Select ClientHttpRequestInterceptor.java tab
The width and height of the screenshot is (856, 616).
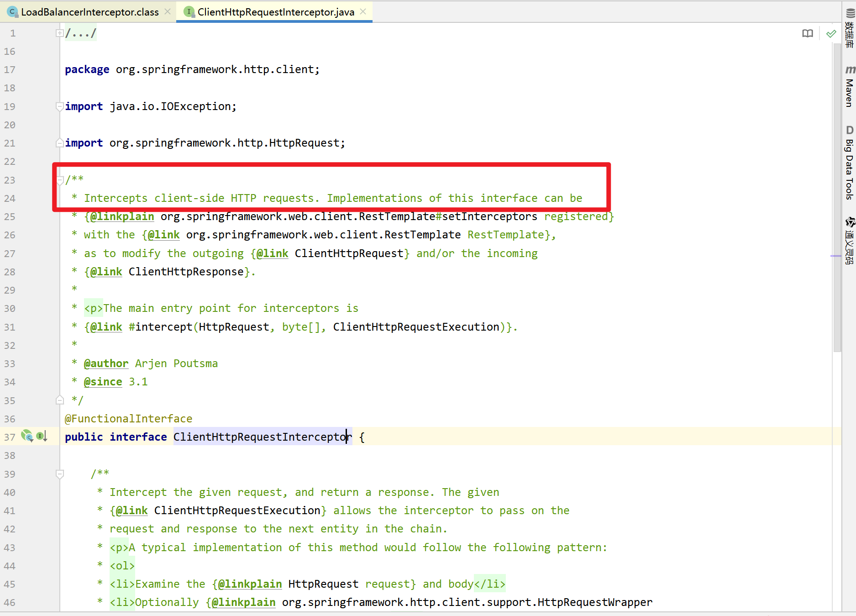tap(275, 12)
